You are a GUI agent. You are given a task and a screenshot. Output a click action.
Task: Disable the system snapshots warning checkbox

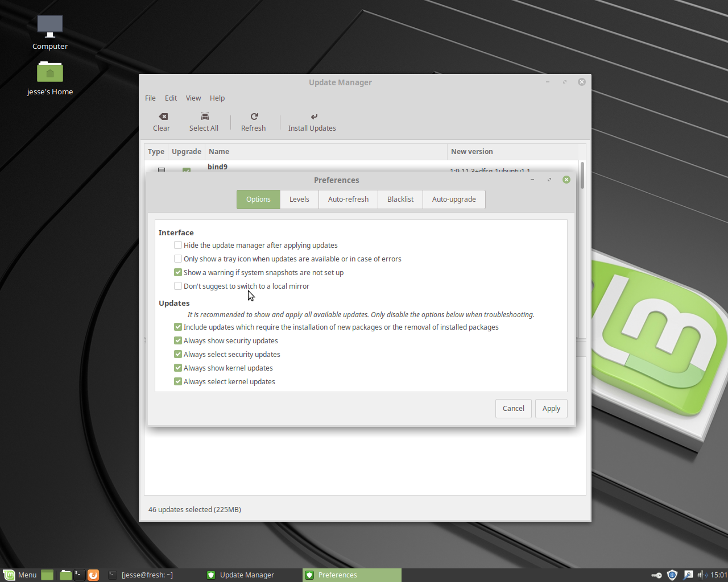point(178,273)
